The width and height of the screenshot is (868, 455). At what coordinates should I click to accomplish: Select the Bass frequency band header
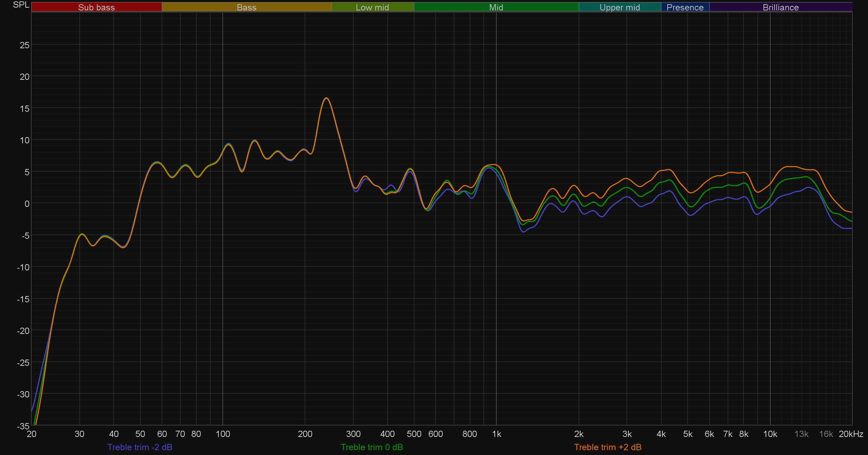pyautogui.click(x=247, y=7)
